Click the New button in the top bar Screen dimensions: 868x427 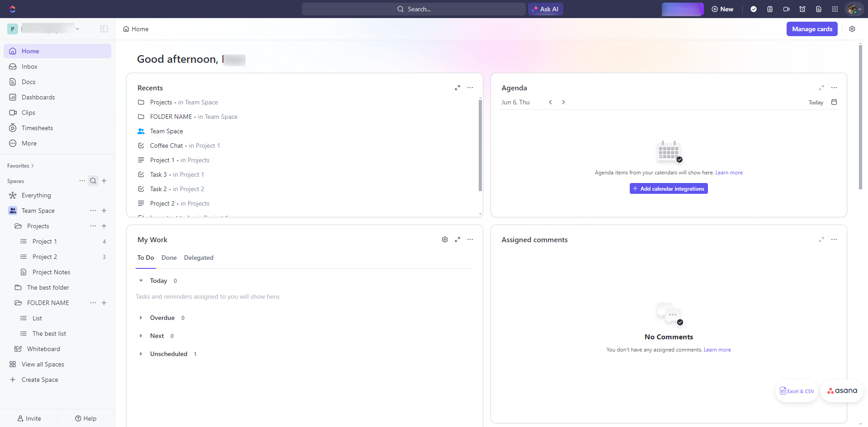pyautogui.click(x=722, y=9)
